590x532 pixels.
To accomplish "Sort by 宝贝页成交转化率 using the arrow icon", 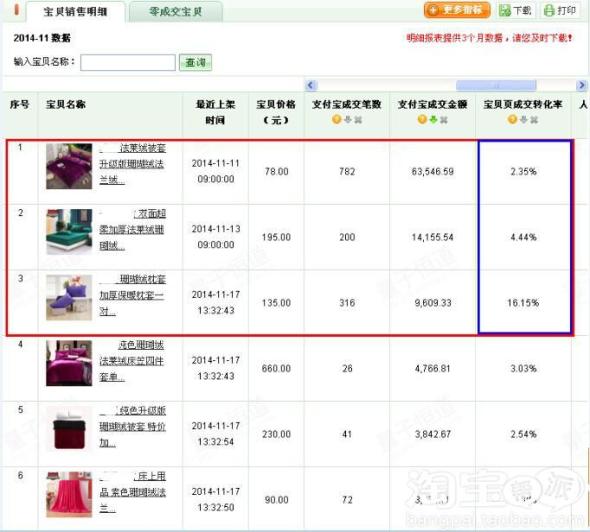I will point(523,119).
